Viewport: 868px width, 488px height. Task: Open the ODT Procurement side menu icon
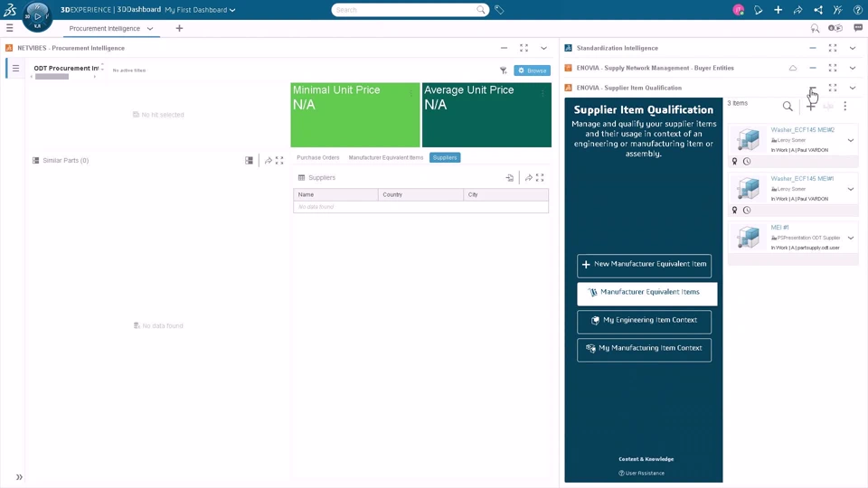click(x=15, y=68)
